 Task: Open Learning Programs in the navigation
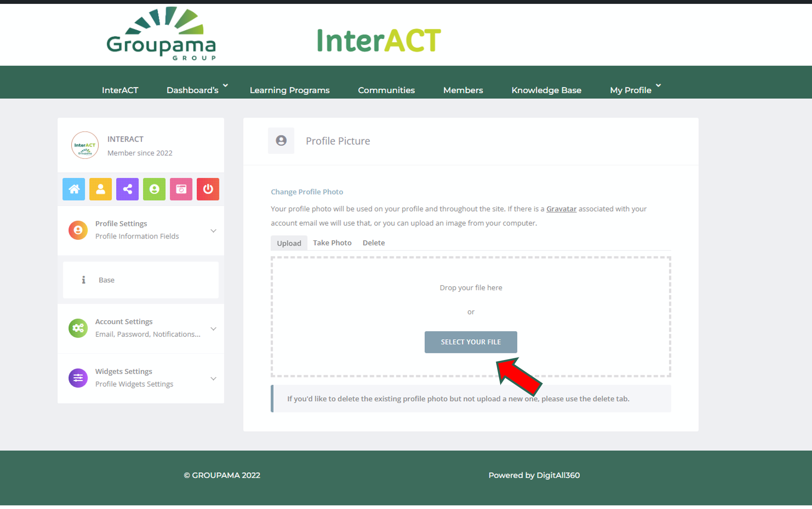289,90
